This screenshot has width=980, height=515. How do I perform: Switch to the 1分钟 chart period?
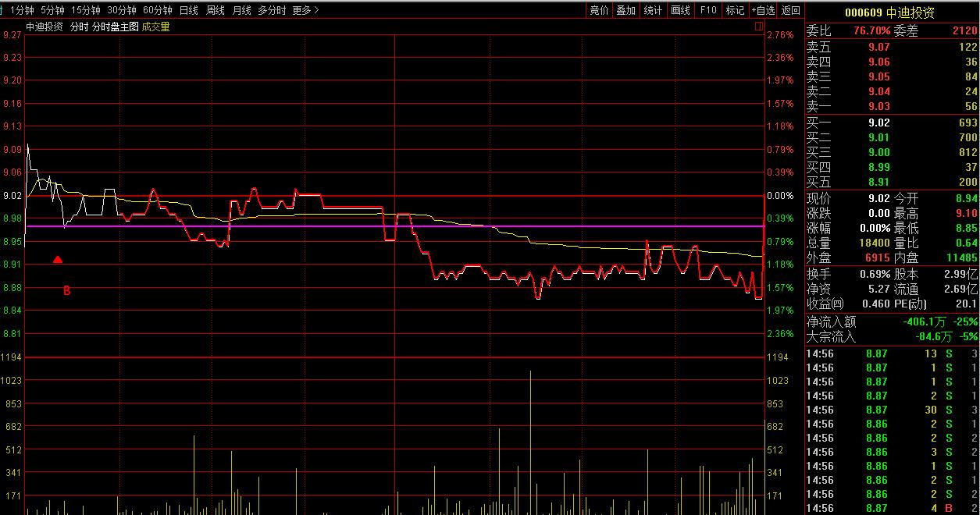(23, 10)
